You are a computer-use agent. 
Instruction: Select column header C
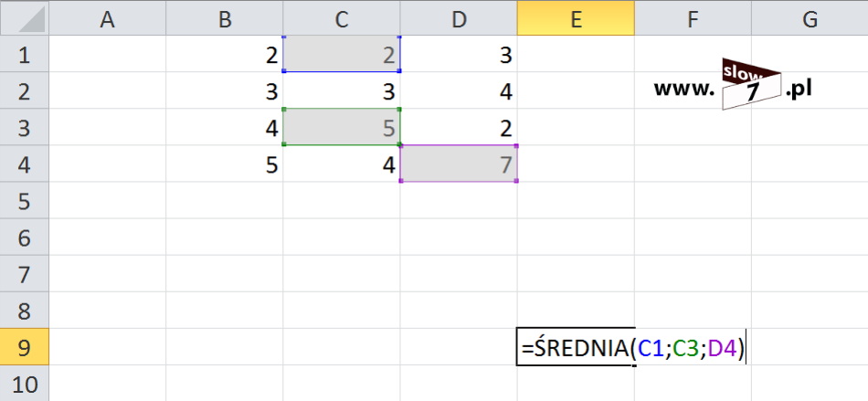[342, 18]
